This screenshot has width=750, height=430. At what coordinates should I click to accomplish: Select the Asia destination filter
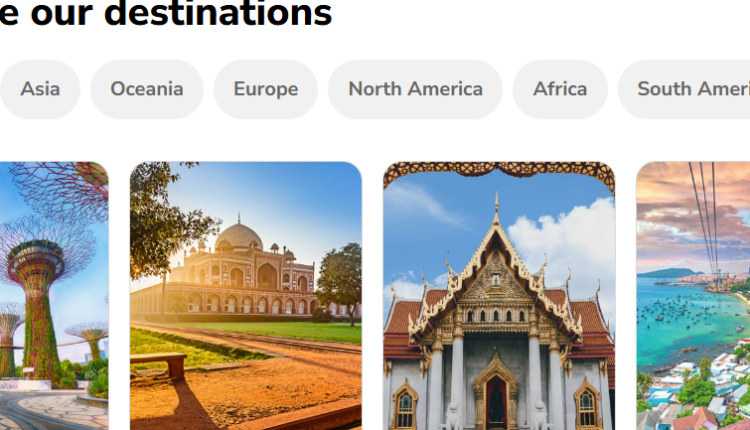pyautogui.click(x=40, y=89)
